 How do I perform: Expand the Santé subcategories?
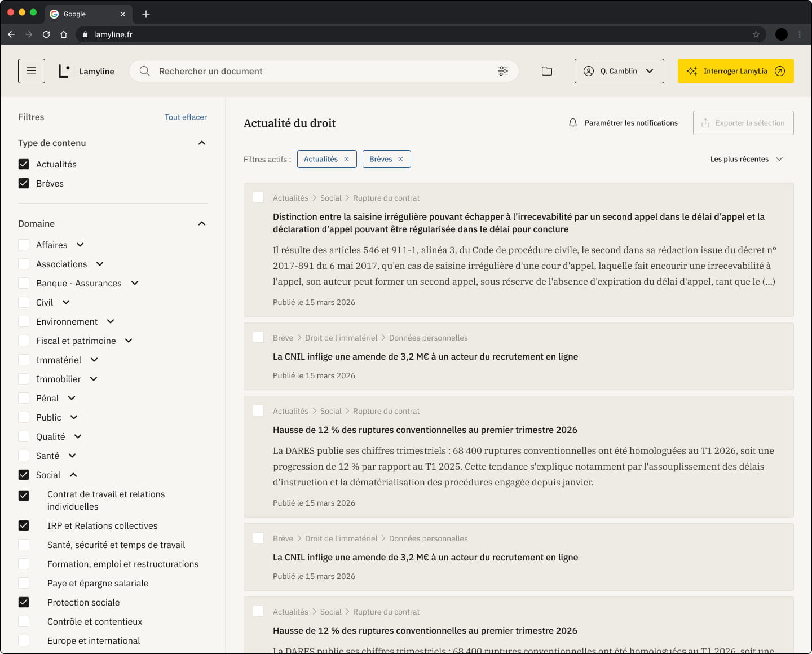[72, 456]
